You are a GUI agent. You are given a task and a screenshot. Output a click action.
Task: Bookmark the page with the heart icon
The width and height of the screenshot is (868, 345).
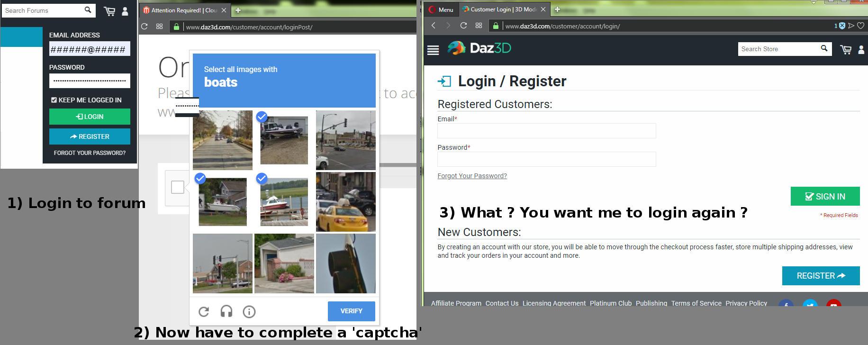pyautogui.click(x=861, y=26)
